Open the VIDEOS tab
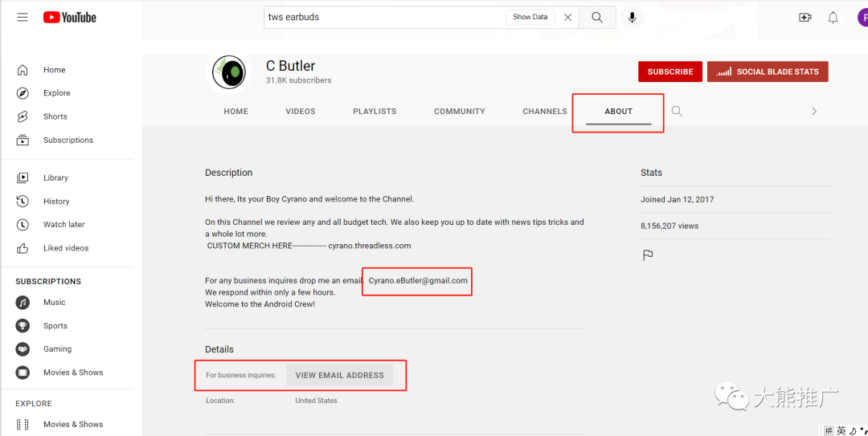This screenshot has height=436, width=868. click(x=301, y=112)
